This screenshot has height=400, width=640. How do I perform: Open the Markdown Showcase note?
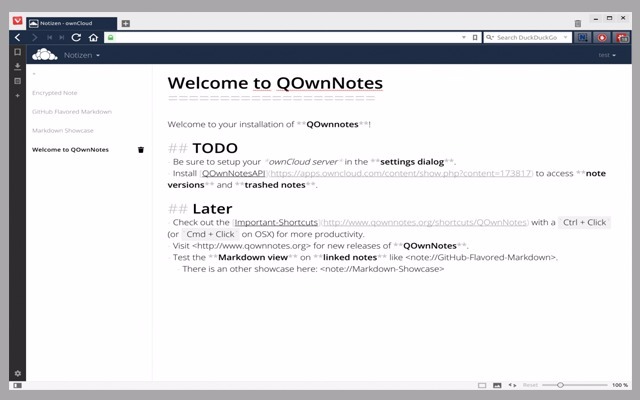63,131
